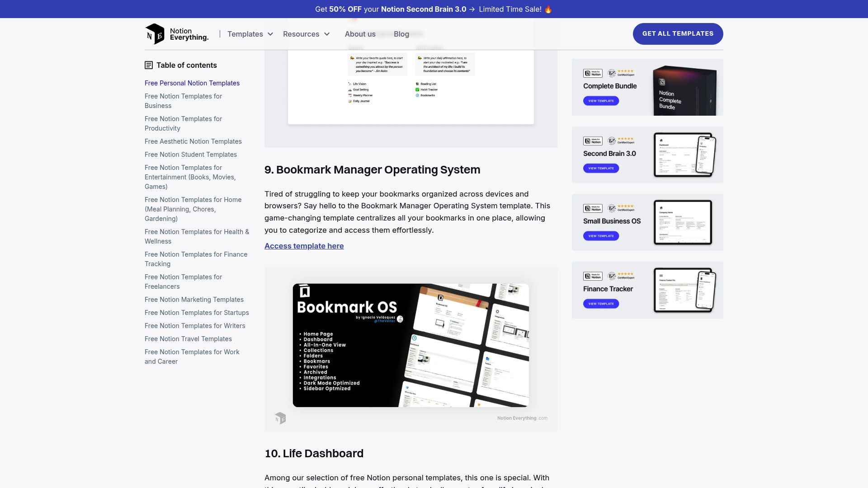Jump to Templates for Home section
868x488 pixels.
pyautogui.click(x=193, y=209)
